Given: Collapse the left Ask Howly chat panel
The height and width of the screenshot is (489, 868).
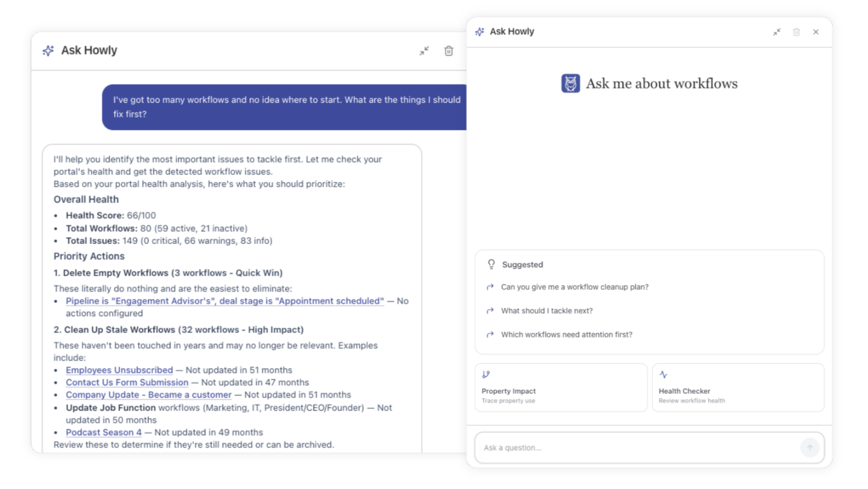Looking at the screenshot, I should coord(424,51).
